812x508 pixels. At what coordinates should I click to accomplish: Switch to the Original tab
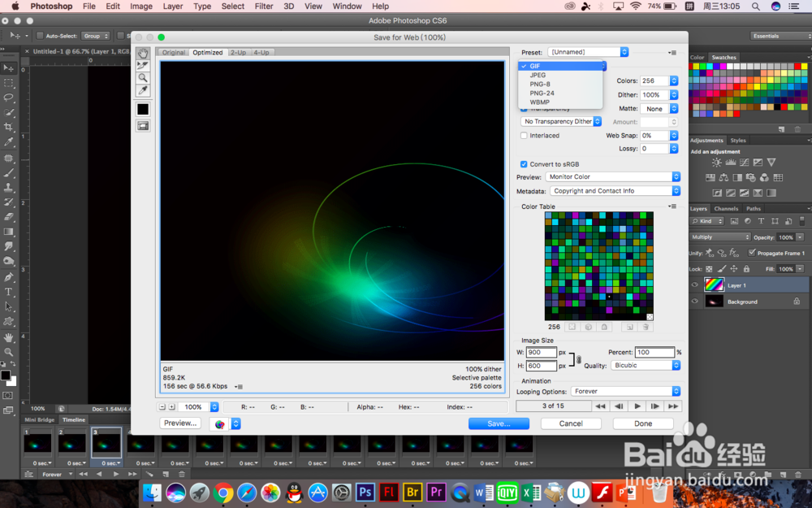174,52
